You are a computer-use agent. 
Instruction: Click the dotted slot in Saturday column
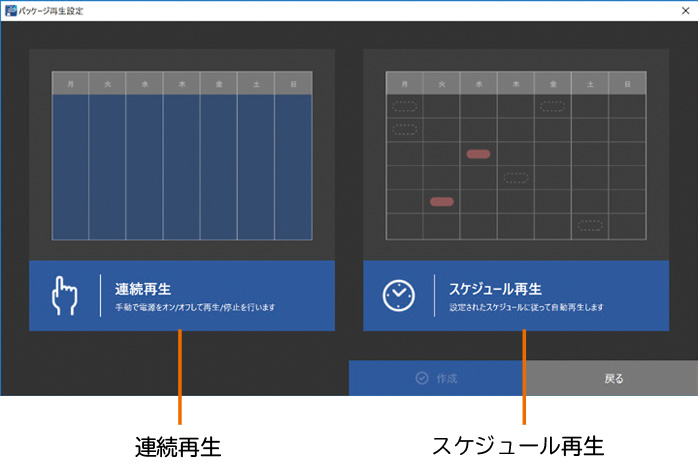pos(590,226)
